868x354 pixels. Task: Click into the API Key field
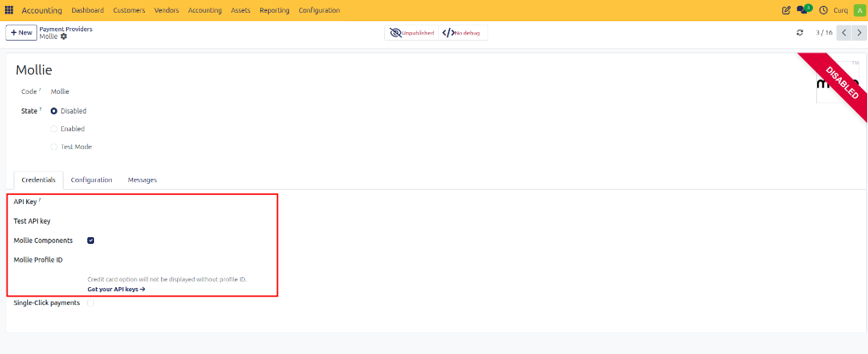click(x=181, y=202)
